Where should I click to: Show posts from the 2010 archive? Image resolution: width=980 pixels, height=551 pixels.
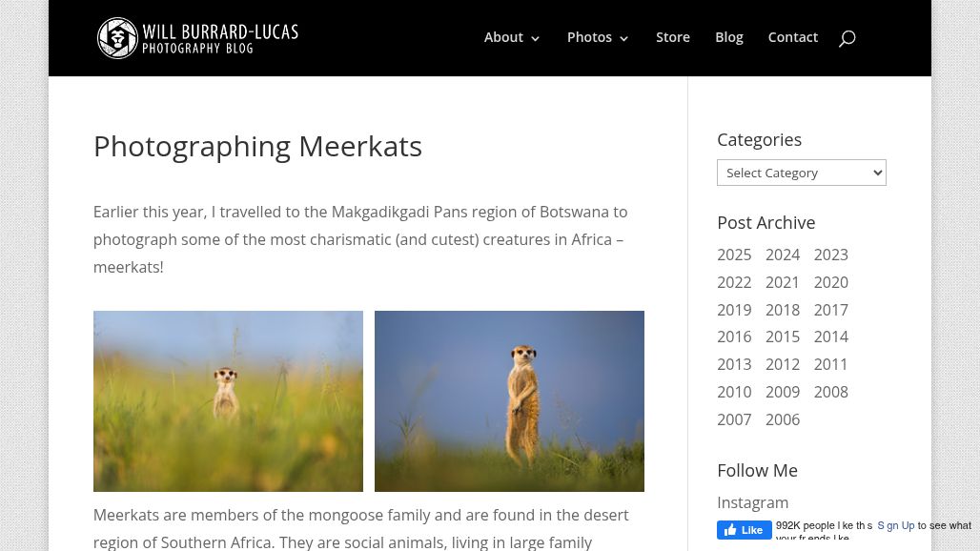pos(734,392)
